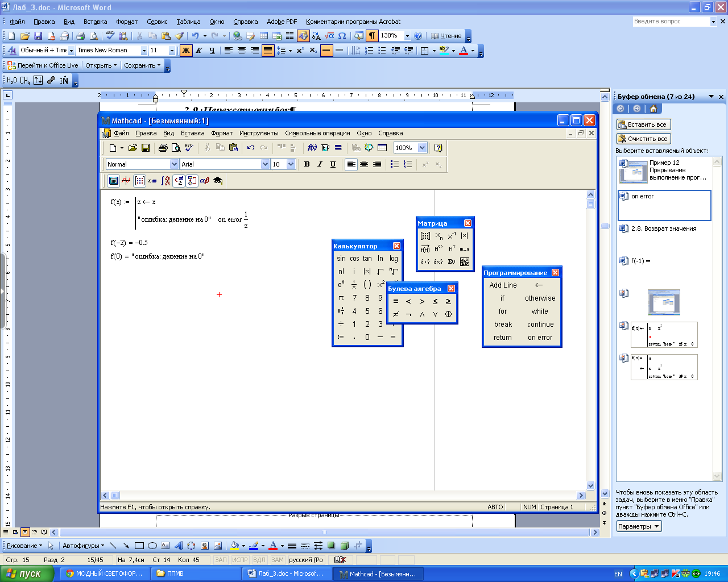Click Word Format Painter icon
The image size is (728, 582).
coord(179,36)
